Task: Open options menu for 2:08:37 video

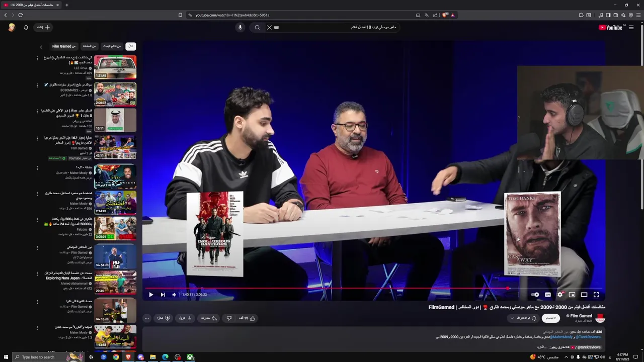Action: coord(37,85)
